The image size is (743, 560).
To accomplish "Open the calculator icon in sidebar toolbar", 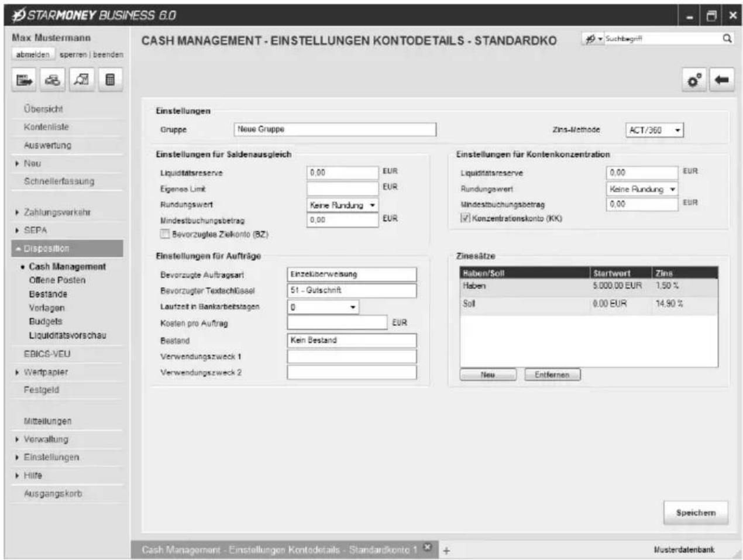I will [110, 80].
